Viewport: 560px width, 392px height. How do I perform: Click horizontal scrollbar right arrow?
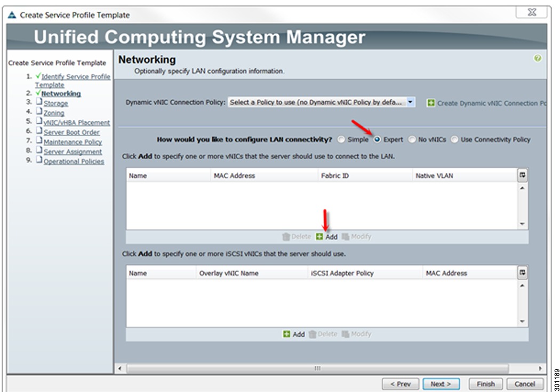coord(540,369)
